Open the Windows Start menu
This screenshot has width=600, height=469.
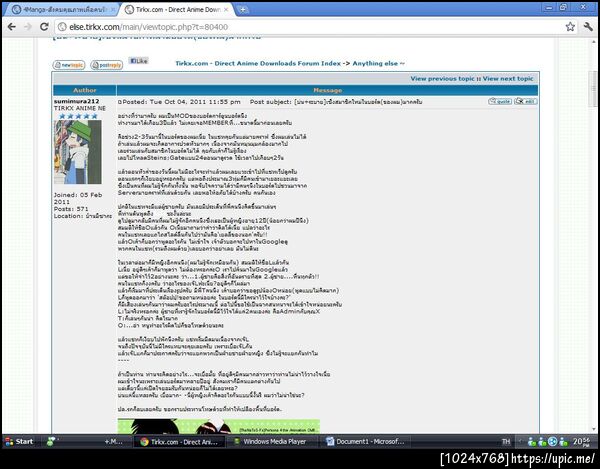[19, 441]
